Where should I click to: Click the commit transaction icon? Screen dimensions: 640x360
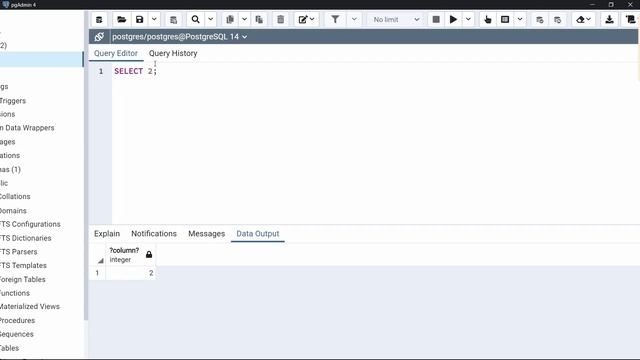(x=540, y=20)
